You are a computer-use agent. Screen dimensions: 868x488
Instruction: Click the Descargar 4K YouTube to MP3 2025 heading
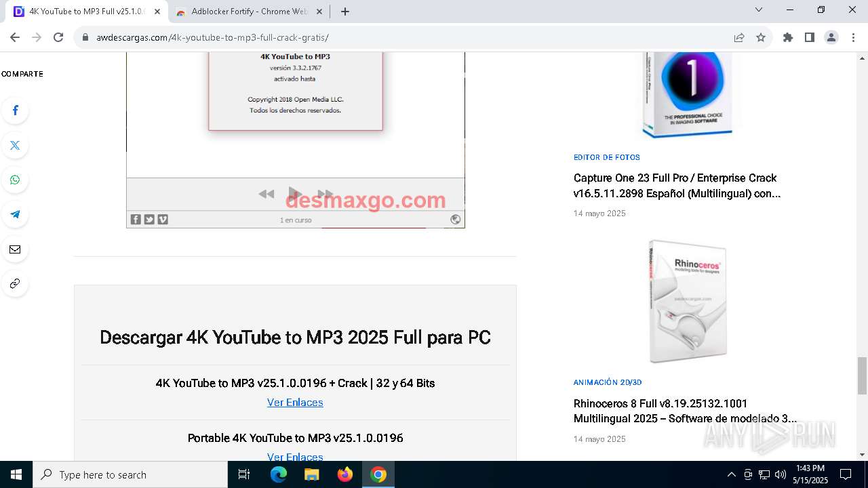pos(295,338)
